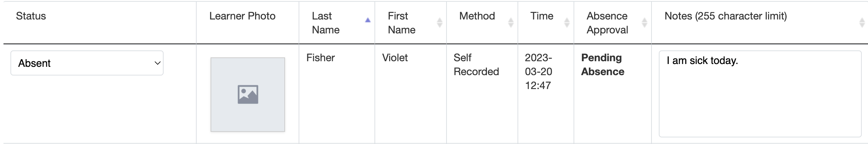Click the Learner Photo column header

[x=242, y=16]
